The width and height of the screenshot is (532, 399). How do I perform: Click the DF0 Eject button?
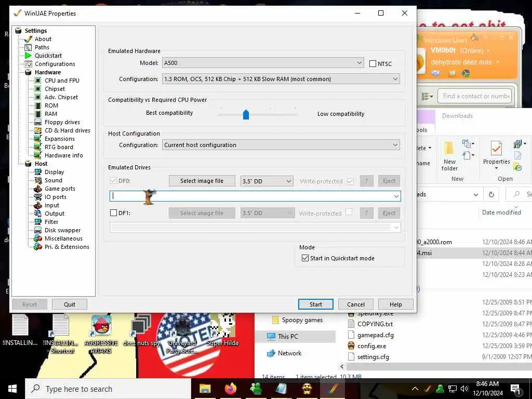pos(389,181)
